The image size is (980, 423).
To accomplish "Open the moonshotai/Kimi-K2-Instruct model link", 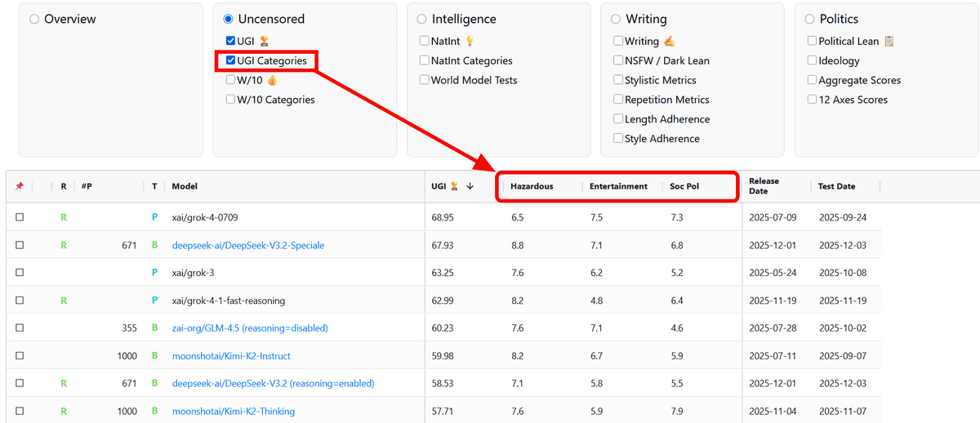I will click(x=231, y=356).
